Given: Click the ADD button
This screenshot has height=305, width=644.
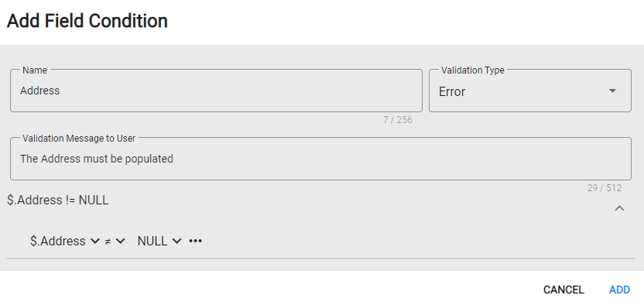Looking at the screenshot, I should pyautogui.click(x=619, y=290).
